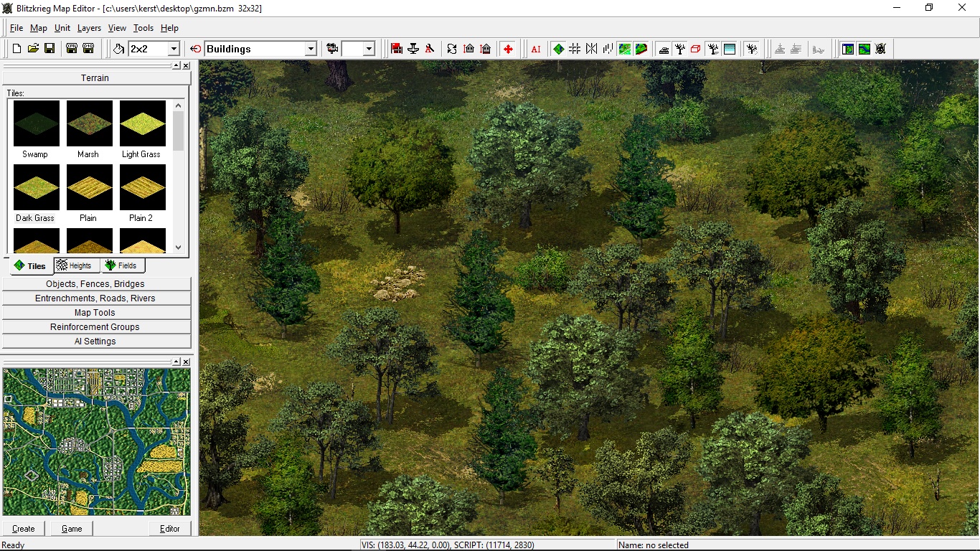
Task: Click the Open folder icon
Action: (x=33, y=49)
